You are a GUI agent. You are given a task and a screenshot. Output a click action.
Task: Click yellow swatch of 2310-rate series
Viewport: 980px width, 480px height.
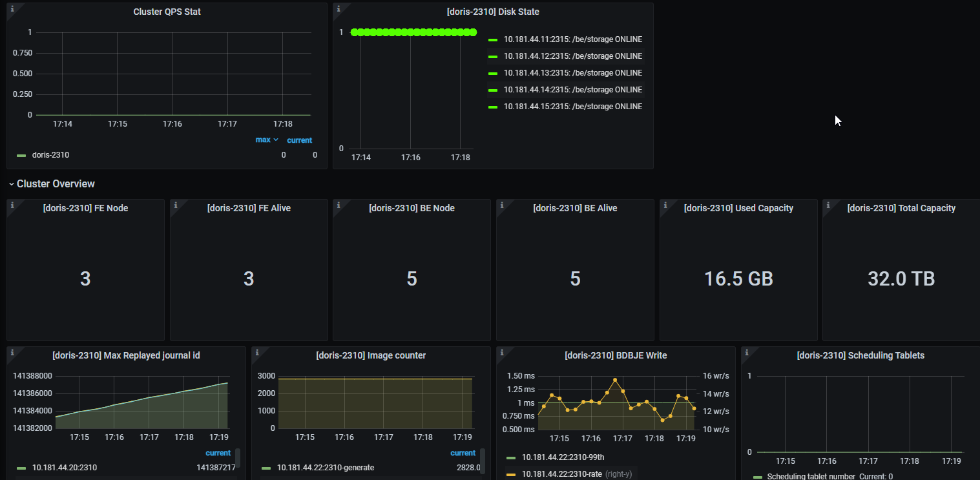tap(511, 475)
